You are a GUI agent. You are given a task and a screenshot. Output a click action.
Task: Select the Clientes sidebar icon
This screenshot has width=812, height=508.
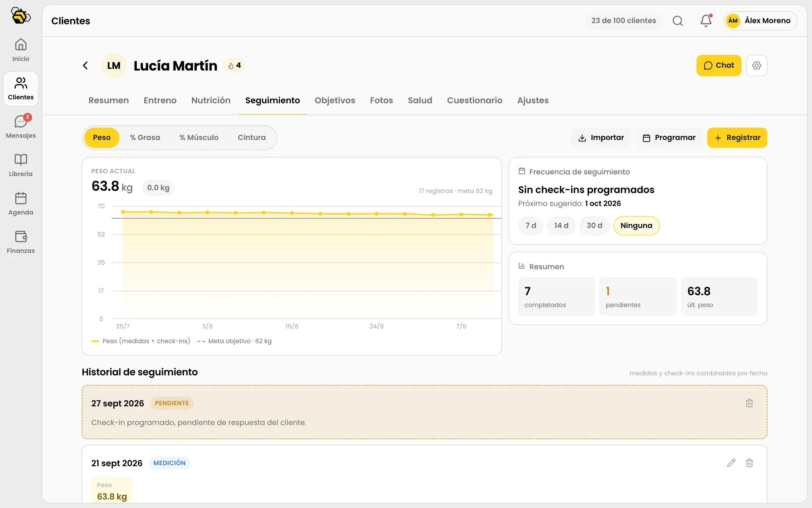21,89
